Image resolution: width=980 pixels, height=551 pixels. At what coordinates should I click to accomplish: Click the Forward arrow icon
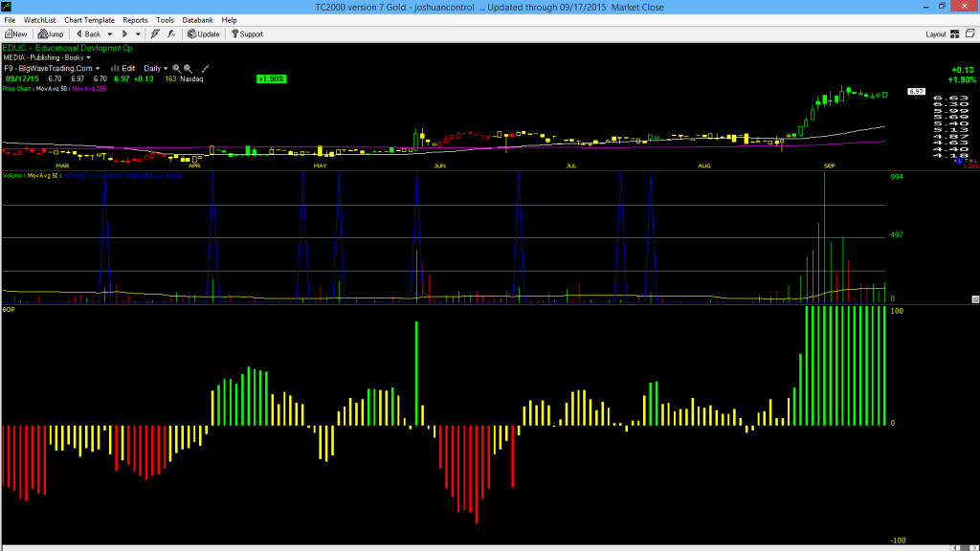[x=125, y=34]
